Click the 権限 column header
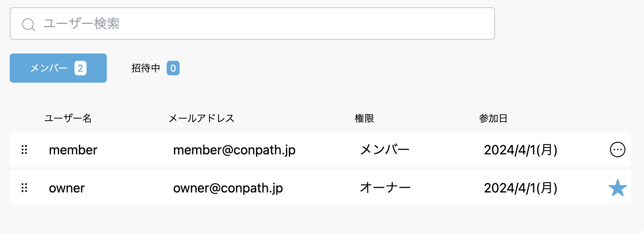 tap(364, 118)
